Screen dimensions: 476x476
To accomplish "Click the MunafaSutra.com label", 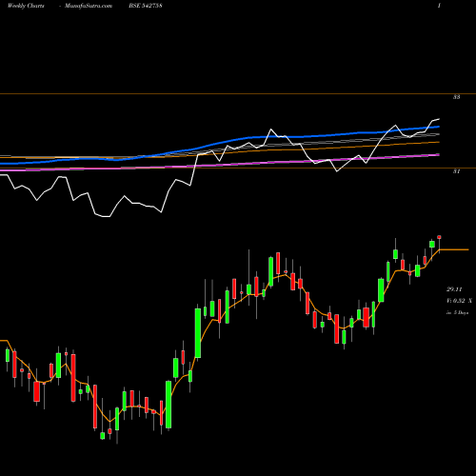I will pyautogui.click(x=89, y=6).
